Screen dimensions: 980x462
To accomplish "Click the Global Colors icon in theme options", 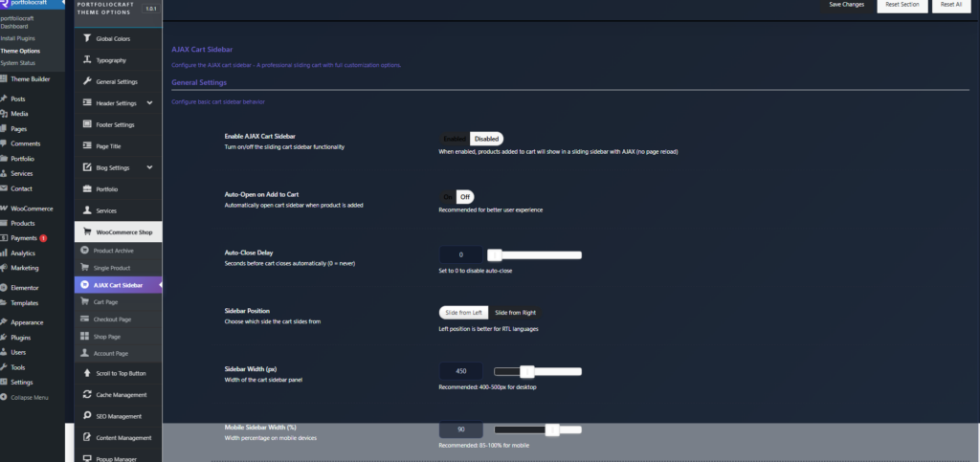I will pyautogui.click(x=87, y=38).
